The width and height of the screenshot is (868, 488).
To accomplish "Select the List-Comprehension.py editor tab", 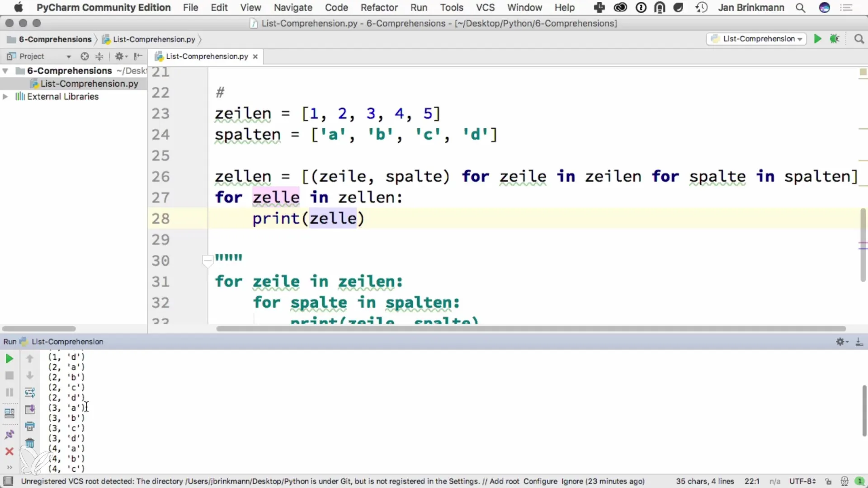I will (207, 56).
